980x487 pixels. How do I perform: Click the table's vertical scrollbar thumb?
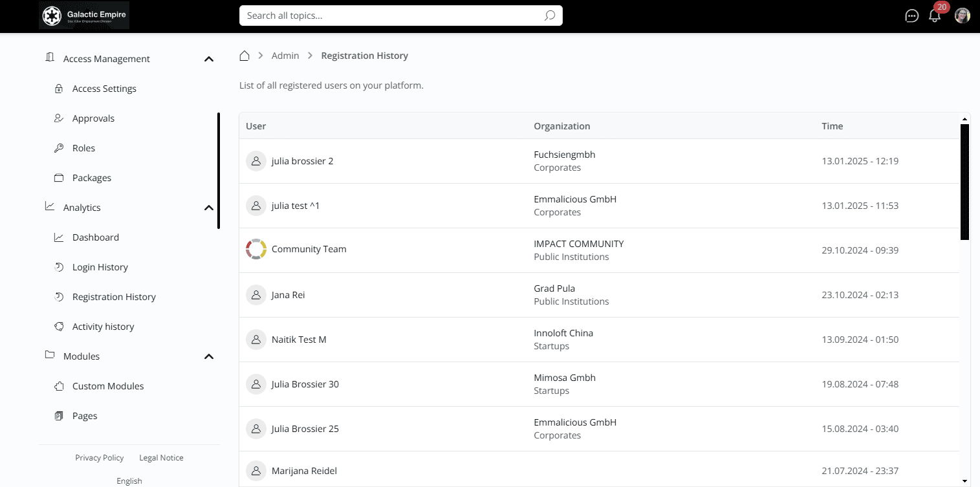964,182
